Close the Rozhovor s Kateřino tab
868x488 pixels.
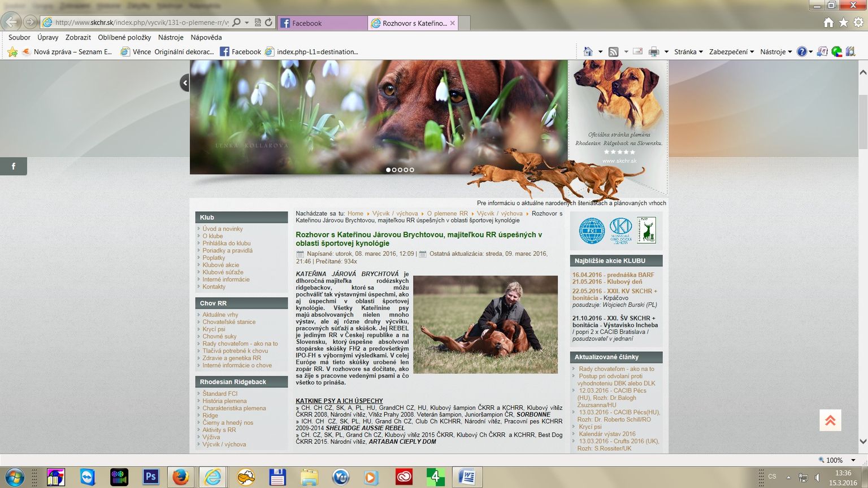click(x=452, y=23)
